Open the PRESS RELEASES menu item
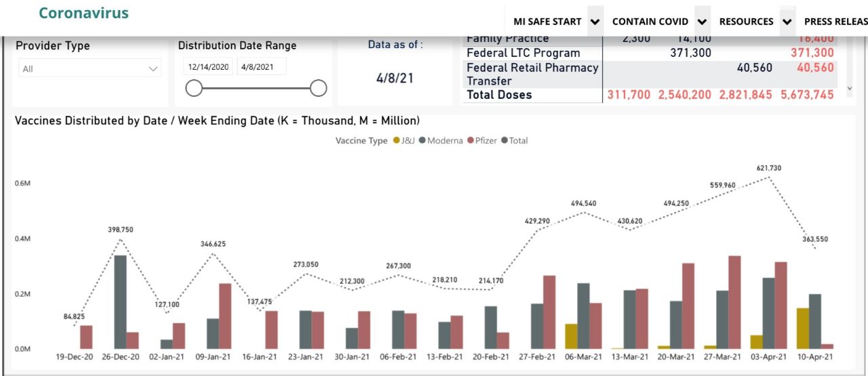This screenshot has width=868, height=376. [x=836, y=22]
